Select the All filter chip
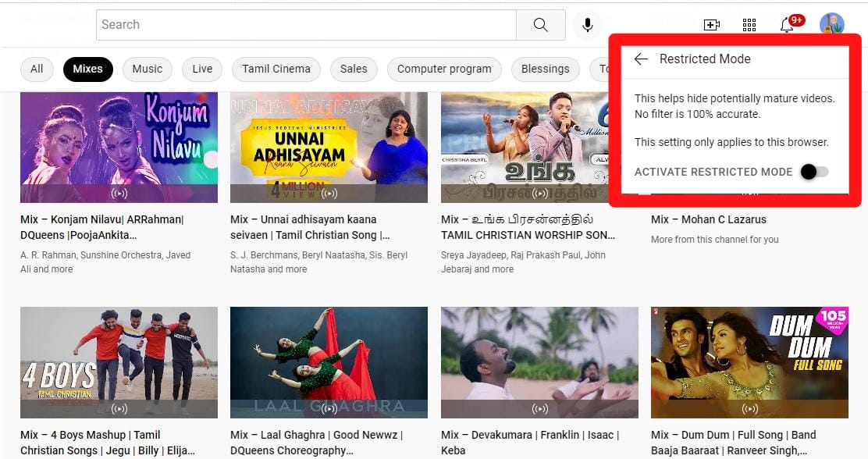Viewport: 868px width, 459px height. point(37,69)
